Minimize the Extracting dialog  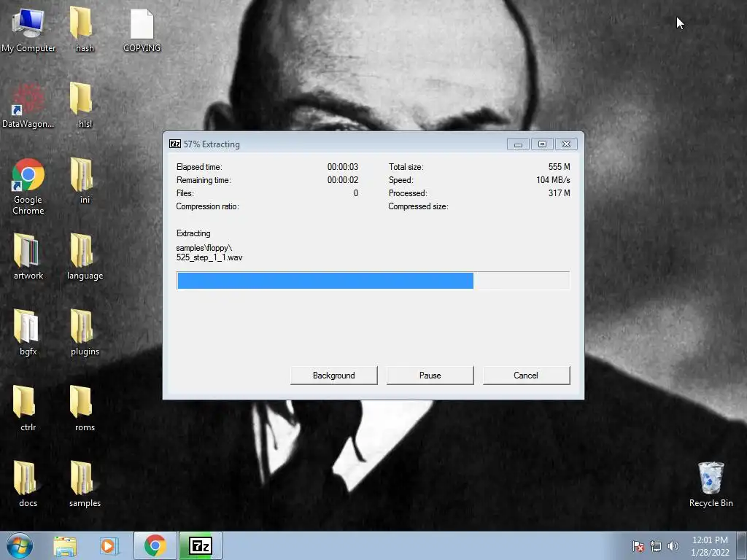[x=518, y=144]
